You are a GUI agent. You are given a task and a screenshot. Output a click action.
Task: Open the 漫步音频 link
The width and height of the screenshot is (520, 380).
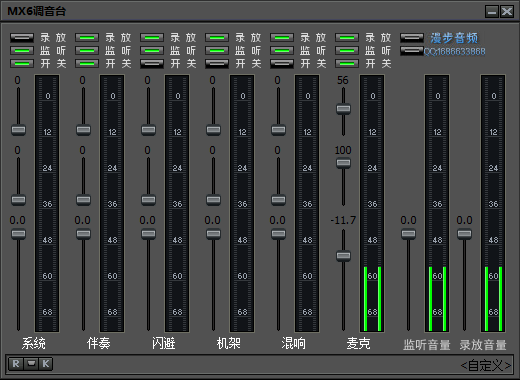coord(454,38)
